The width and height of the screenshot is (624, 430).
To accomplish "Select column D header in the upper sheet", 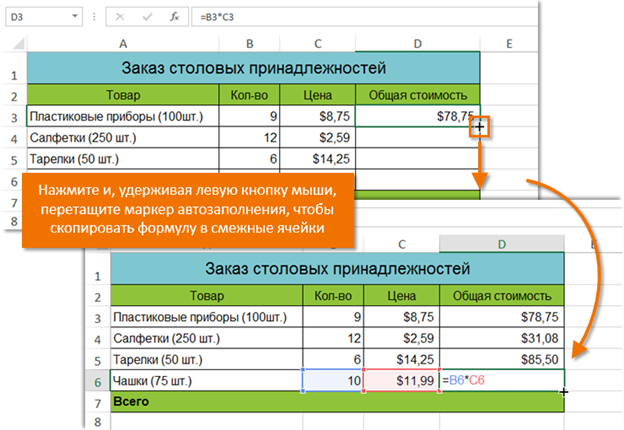I will point(417,43).
